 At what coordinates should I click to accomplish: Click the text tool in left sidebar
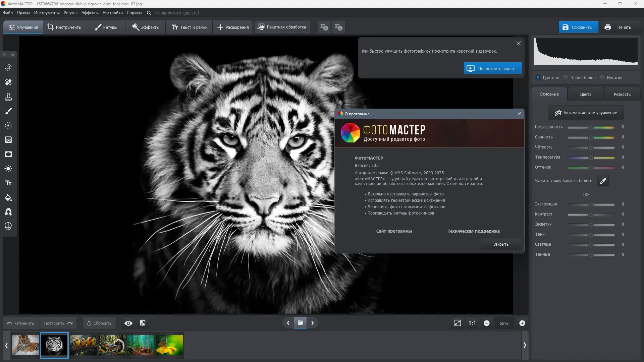pos(8,183)
